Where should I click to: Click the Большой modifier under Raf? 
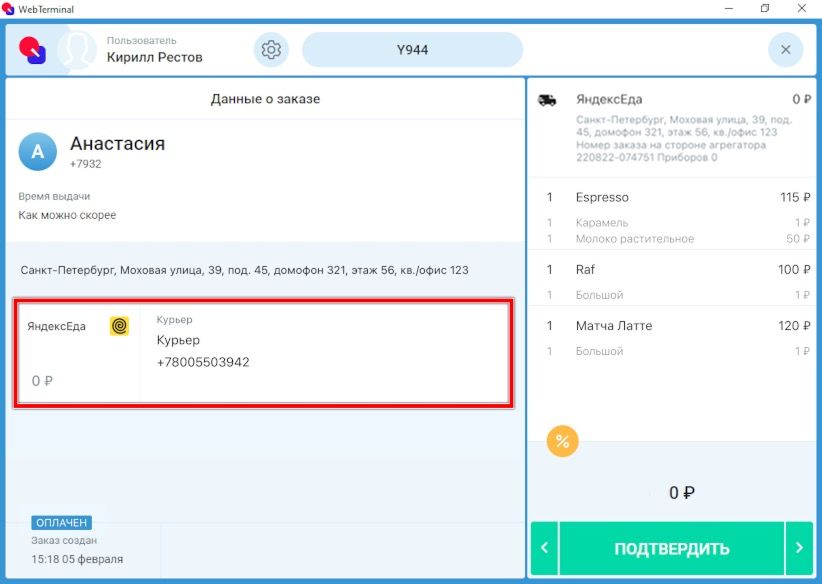[674, 295]
